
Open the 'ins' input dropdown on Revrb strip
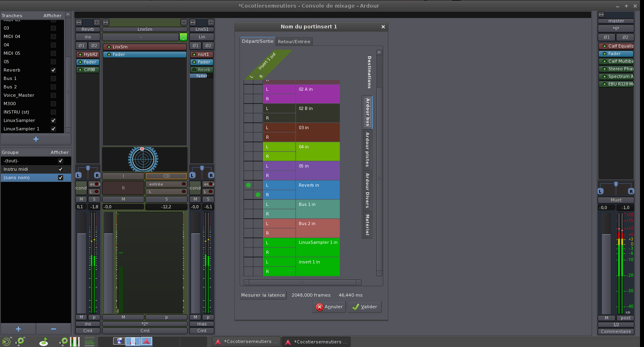(x=88, y=37)
